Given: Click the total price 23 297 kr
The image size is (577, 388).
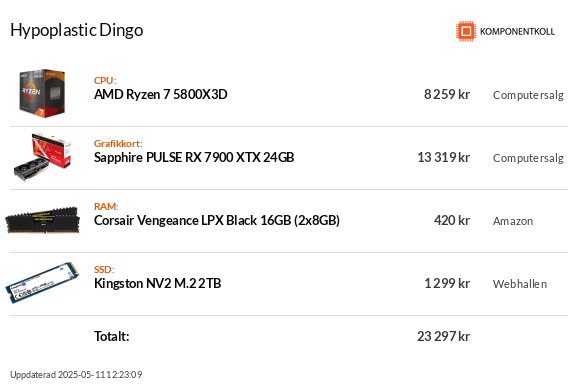Looking at the screenshot, I should 443,336.
